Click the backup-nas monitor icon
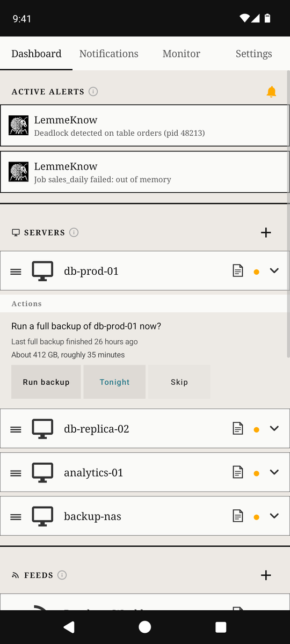The image size is (290, 644). (42, 516)
